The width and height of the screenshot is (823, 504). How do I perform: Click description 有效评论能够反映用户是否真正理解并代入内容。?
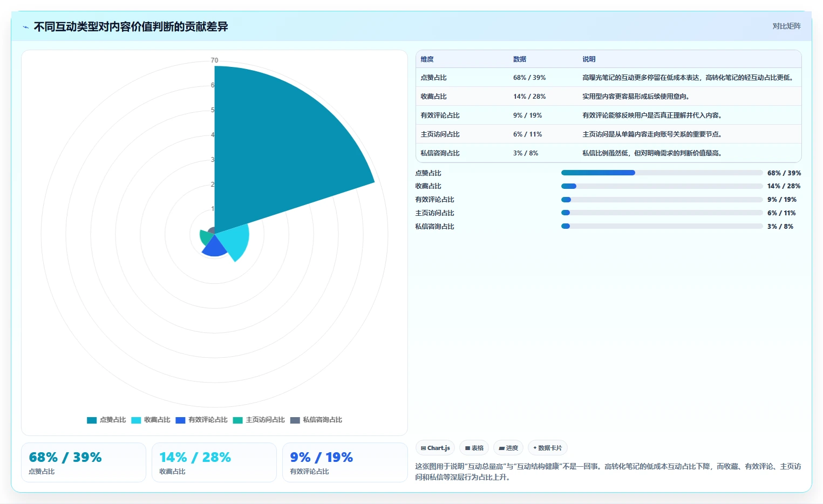tap(652, 115)
